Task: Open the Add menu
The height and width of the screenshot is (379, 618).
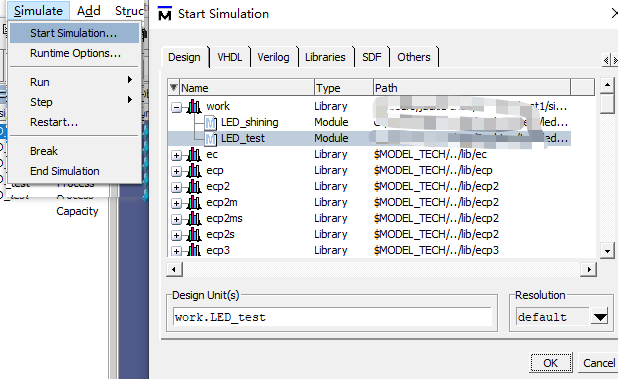Action: [89, 11]
